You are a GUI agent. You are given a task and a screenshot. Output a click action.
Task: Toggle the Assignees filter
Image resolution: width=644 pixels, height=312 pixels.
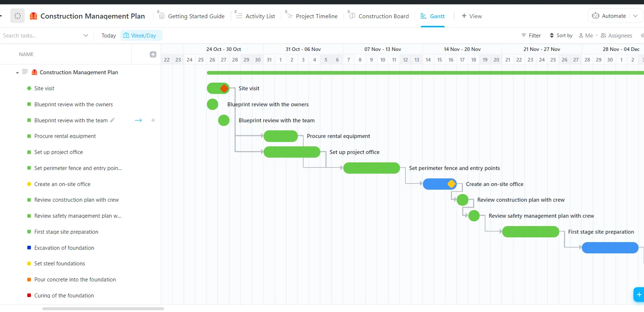(x=616, y=35)
